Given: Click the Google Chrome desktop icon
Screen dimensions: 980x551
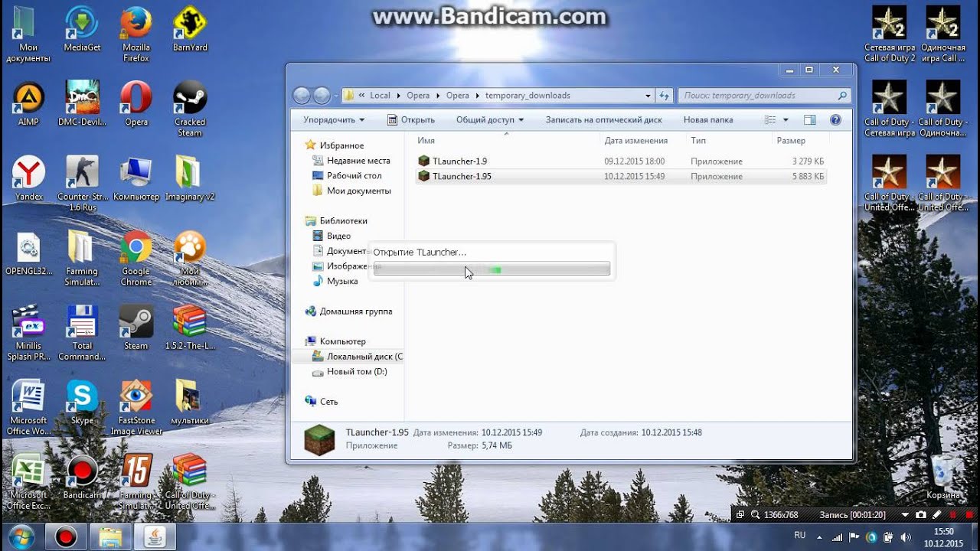Looking at the screenshot, I should (x=136, y=258).
